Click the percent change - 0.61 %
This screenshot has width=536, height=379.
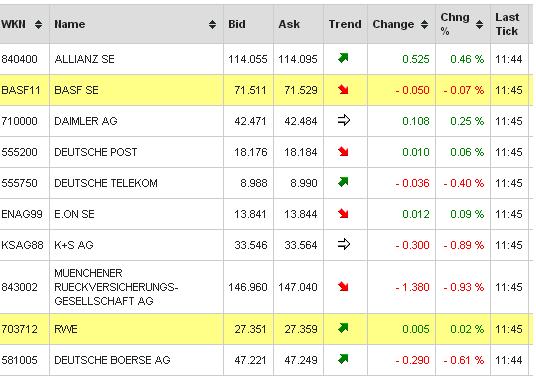(x=464, y=360)
